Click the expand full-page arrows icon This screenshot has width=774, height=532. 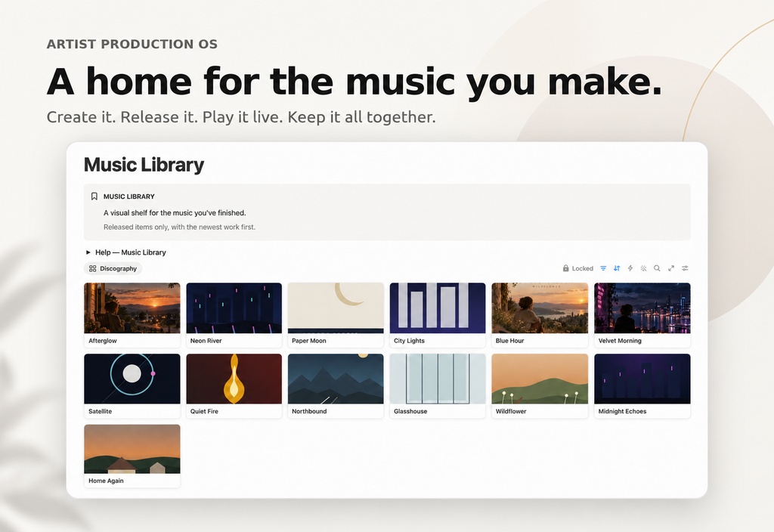tap(671, 268)
